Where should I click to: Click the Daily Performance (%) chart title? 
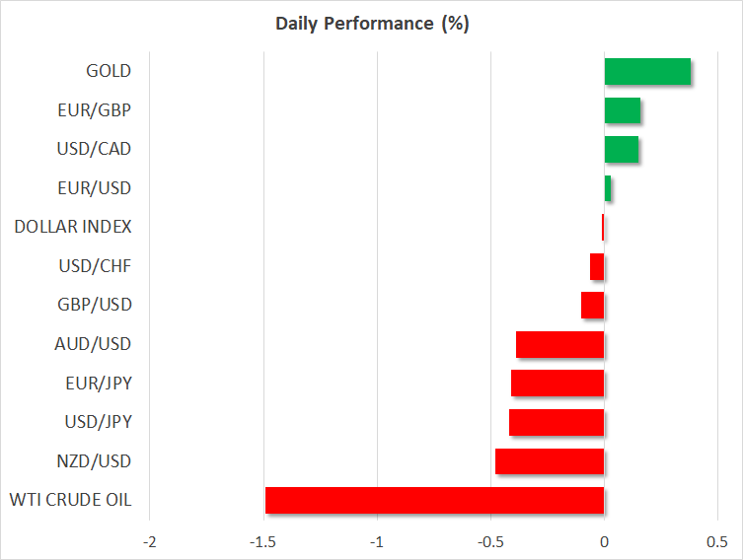(x=371, y=24)
